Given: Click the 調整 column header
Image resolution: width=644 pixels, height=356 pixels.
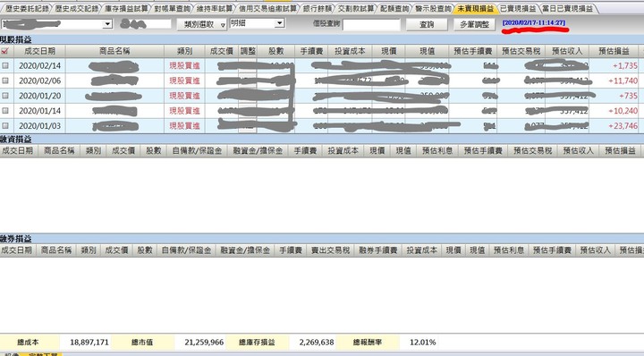Looking at the screenshot, I should [248, 51].
